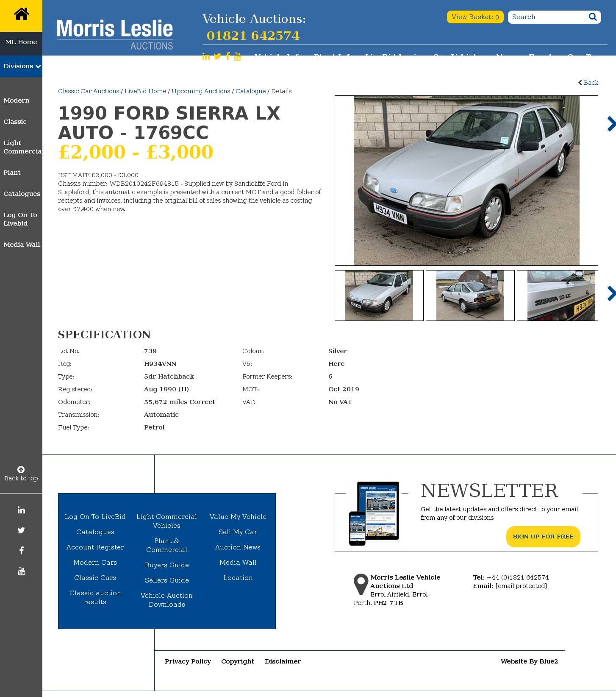
Task: Open Facebook icon in header
Action: click(x=228, y=56)
